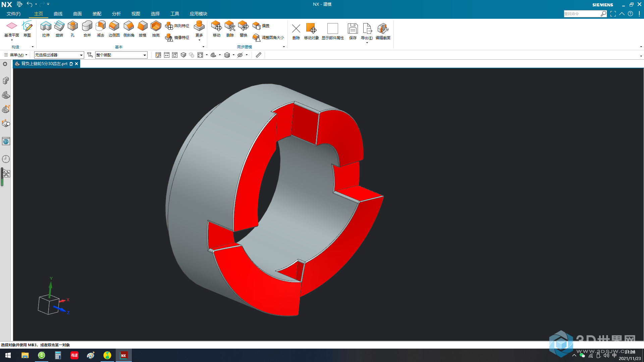Open the 整个装配 selection scope dropdown
644x362 pixels.
point(121,55)
